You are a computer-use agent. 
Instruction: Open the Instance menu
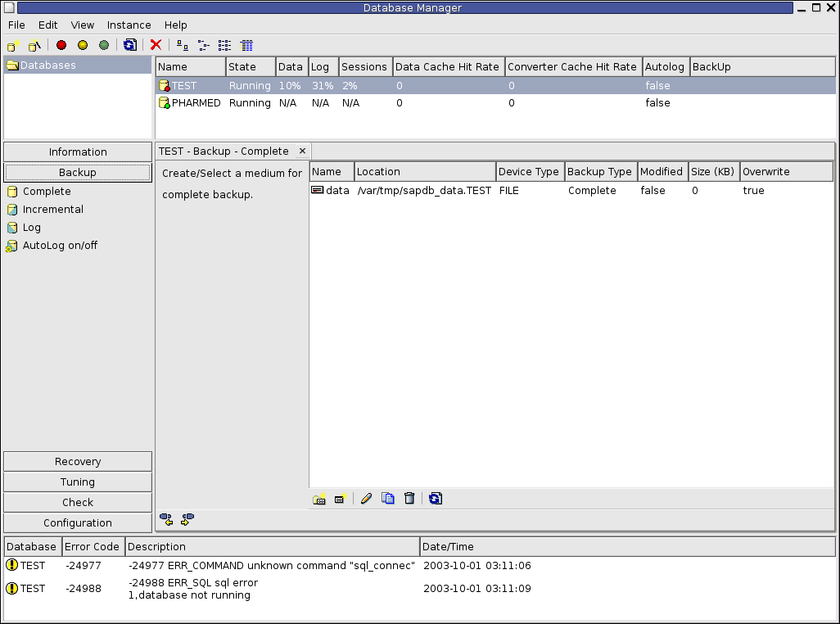coord(129,25)
